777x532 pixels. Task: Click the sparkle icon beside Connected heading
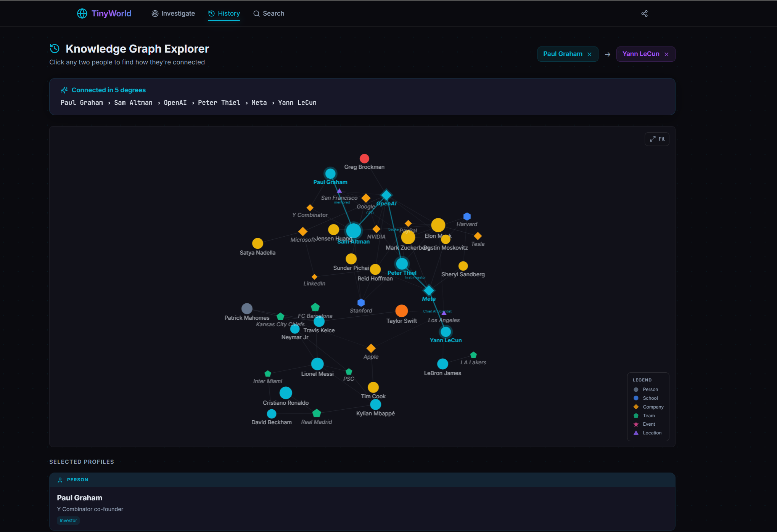(x=64, y=90)
